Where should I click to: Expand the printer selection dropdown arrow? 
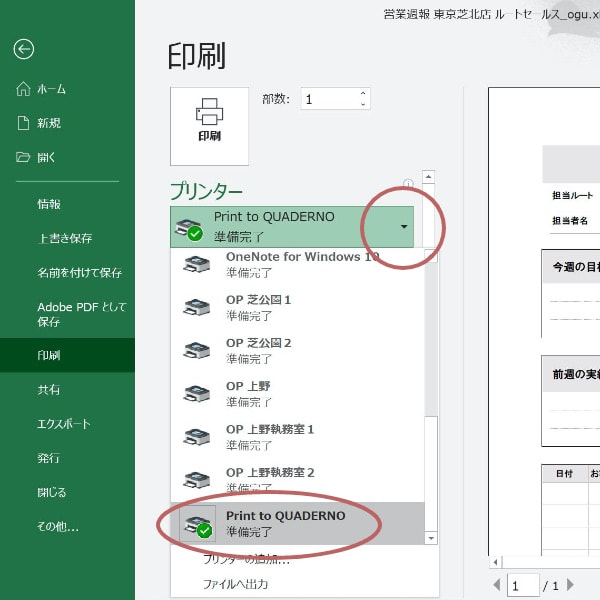tap(403, 227)
